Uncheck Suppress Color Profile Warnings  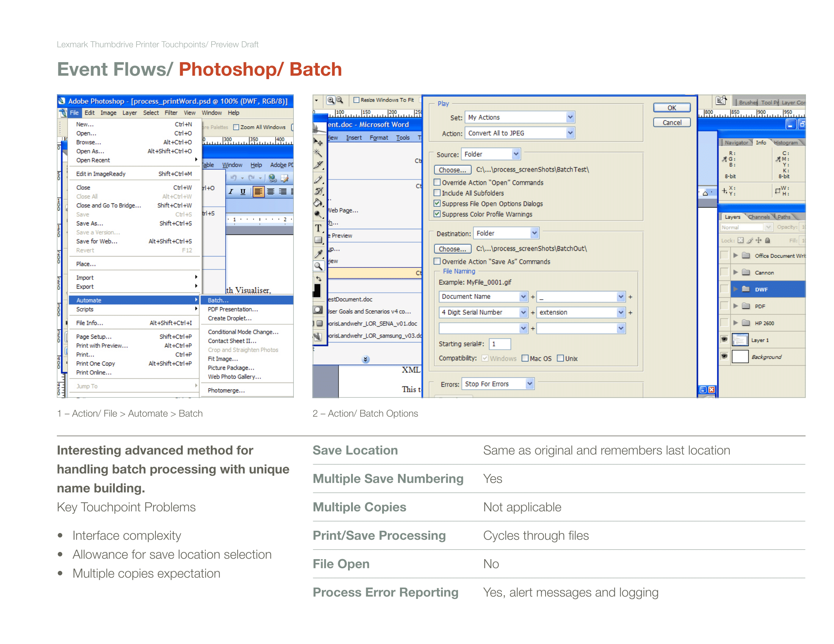point(437,214)
